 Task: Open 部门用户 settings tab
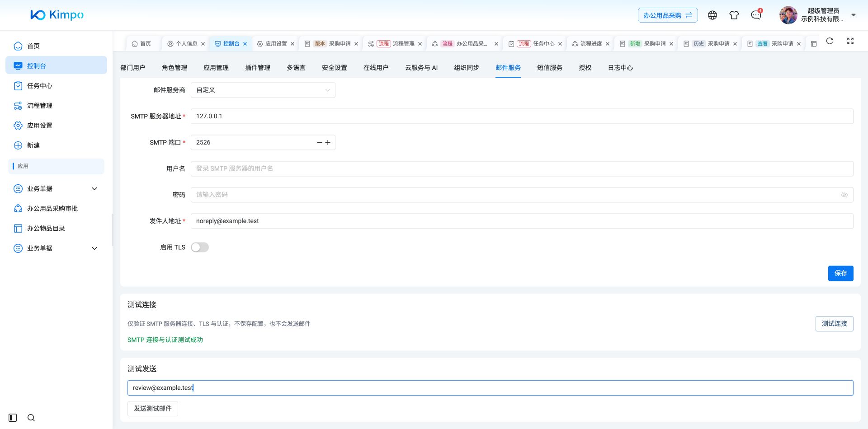[x=132, y=68]
